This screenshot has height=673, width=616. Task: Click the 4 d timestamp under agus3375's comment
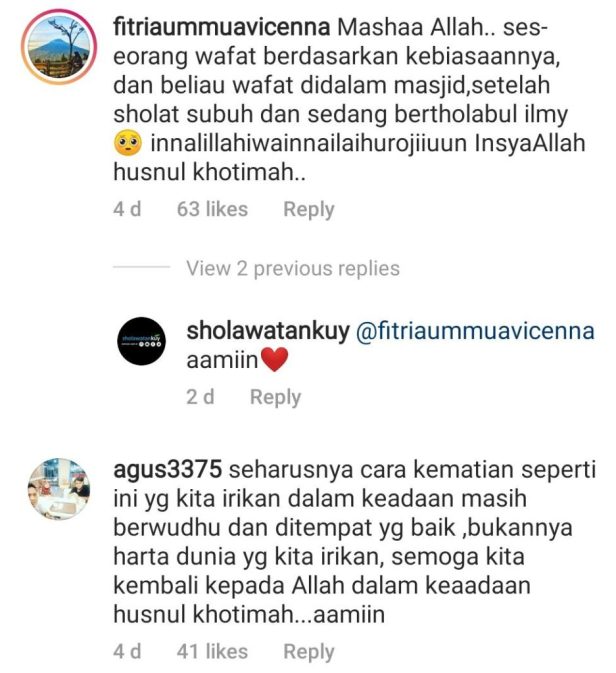point(127,651)
